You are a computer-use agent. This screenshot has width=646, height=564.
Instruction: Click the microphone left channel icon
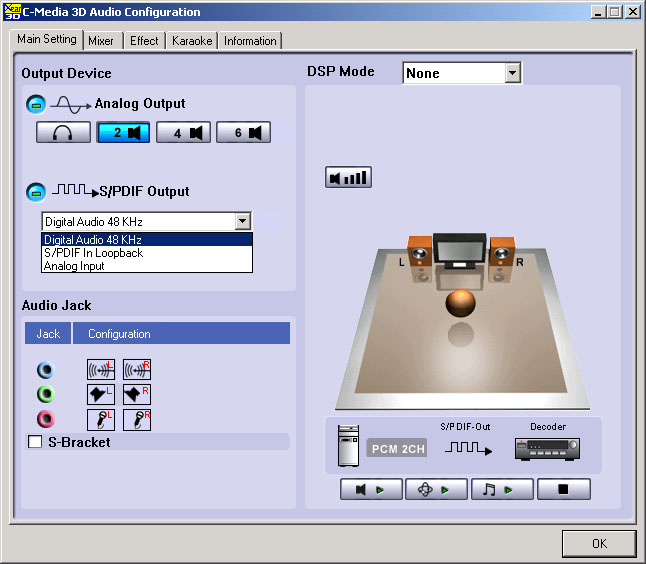tap(101, 420)
